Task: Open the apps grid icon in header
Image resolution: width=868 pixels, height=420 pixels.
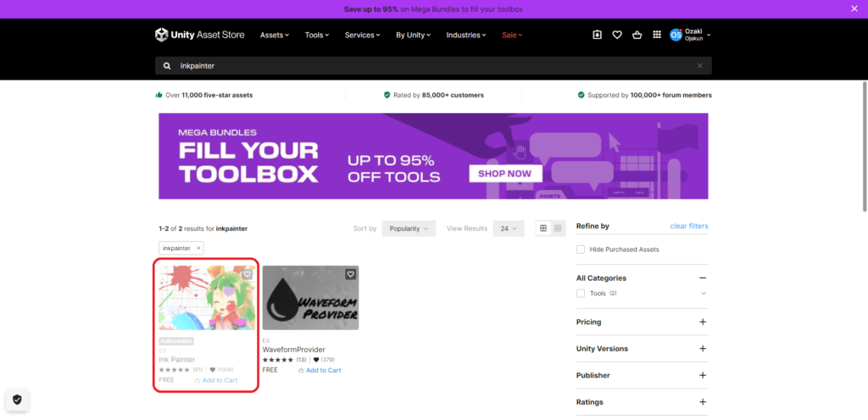Action: (657, 35)
